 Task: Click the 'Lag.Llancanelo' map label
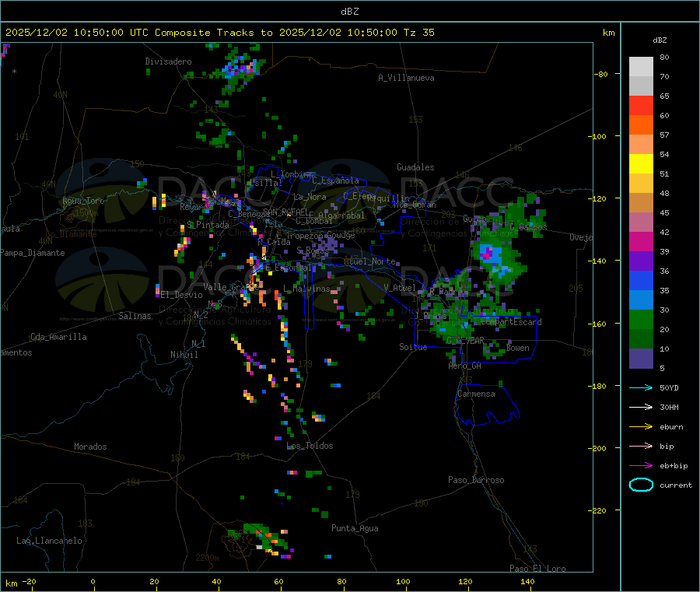(x=50, y=541)
